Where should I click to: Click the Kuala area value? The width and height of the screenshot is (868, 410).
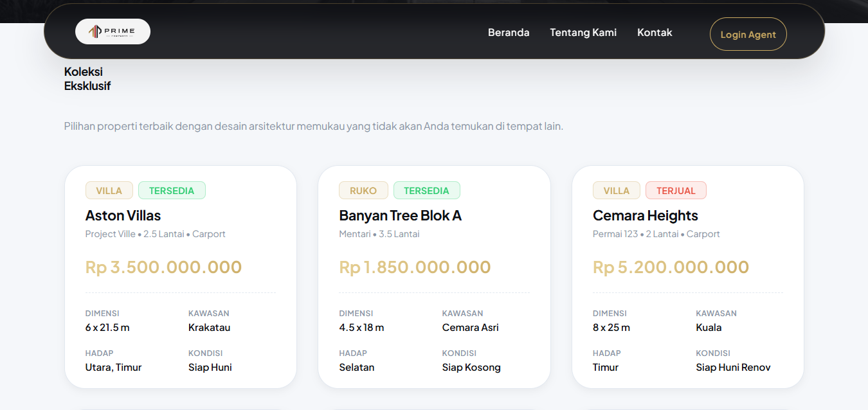coord(709,327)
